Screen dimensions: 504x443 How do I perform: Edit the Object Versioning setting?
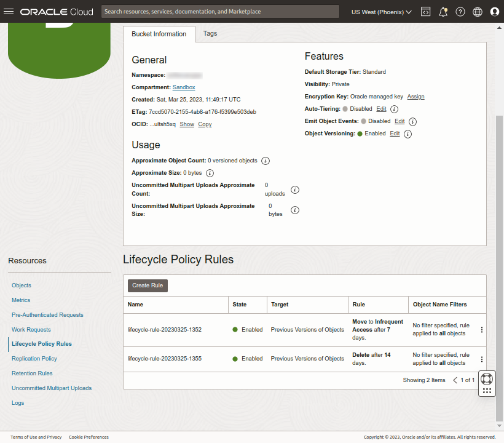click(395, 133)
